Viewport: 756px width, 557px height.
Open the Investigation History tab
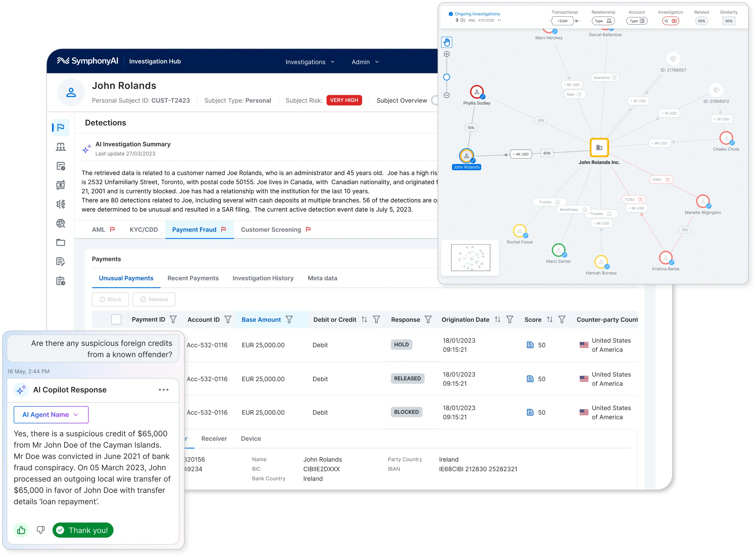tap(263, 278)
